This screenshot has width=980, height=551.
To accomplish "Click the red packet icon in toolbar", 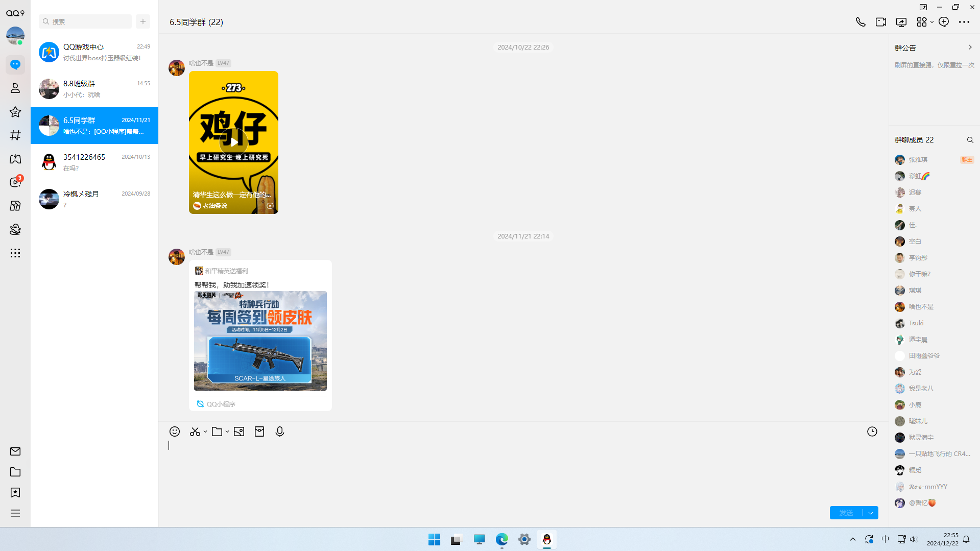I will 259,432.
